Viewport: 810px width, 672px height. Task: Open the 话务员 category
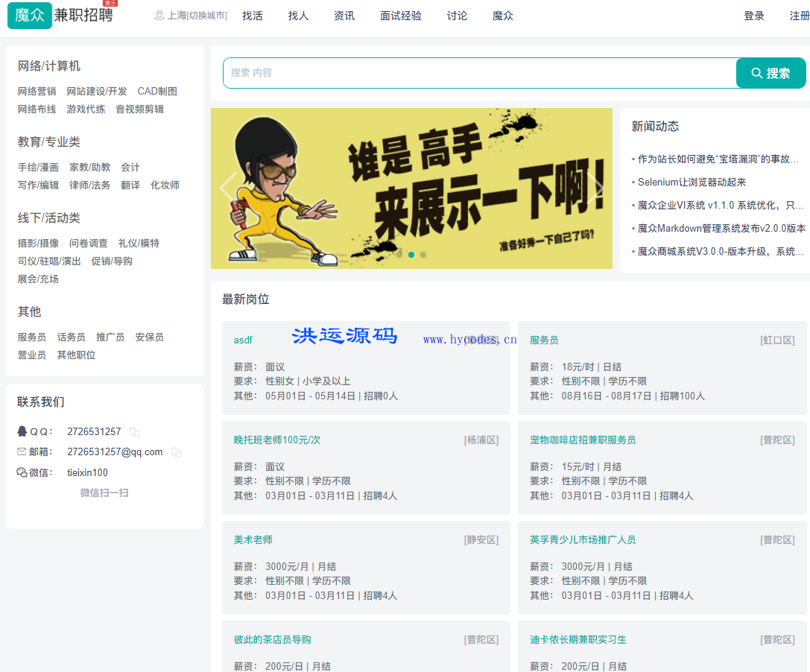pos(72,337)
